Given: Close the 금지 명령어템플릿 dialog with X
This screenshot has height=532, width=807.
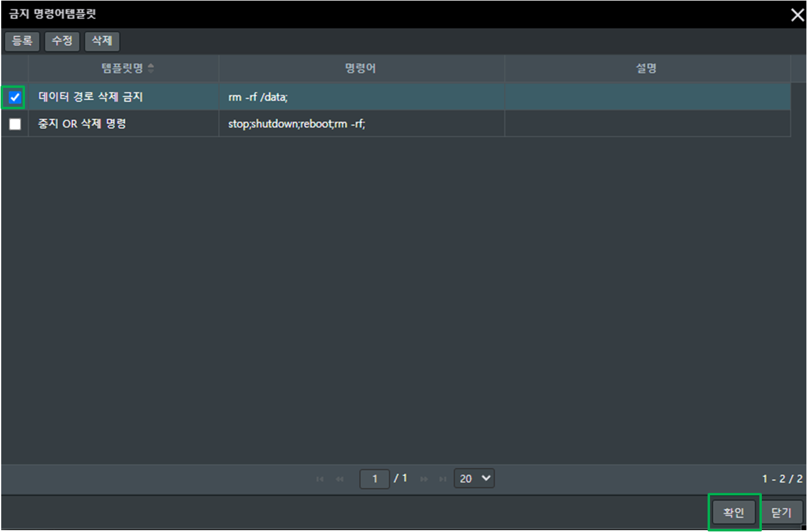Looking at the screenshot, I should [x=797, y=15].
